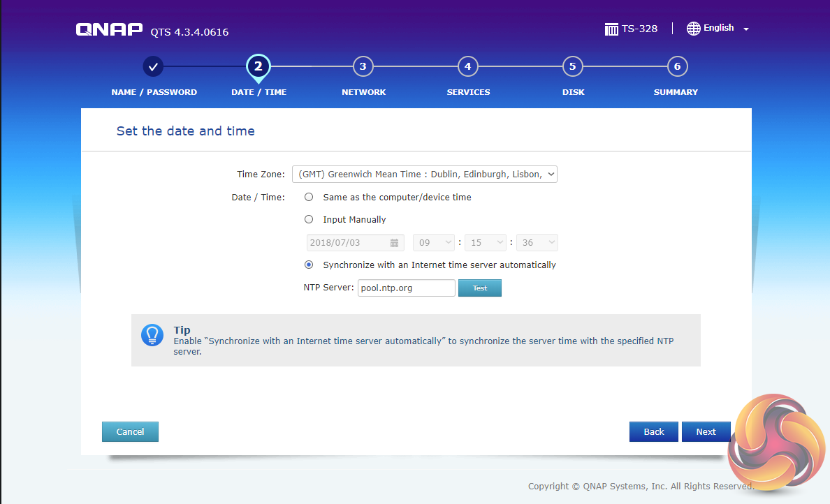Select the SUMMARY step label
The image size is (830, 504).
pyautogui.click(x=676, y=92)
